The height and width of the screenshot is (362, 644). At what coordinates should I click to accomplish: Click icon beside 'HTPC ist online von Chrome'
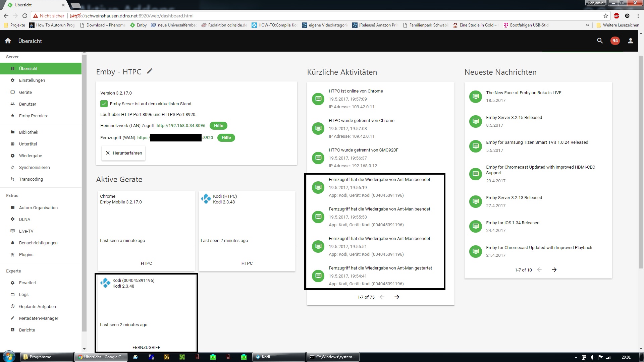point(318,99)
